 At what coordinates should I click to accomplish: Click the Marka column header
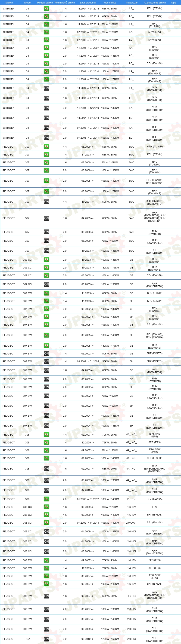tap(9, 3)
